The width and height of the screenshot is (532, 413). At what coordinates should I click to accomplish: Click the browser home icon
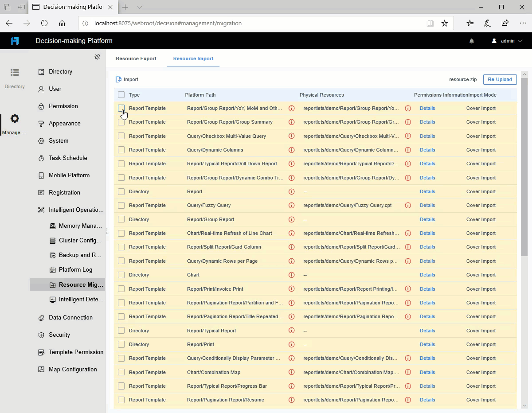click(x=62, y=23)
